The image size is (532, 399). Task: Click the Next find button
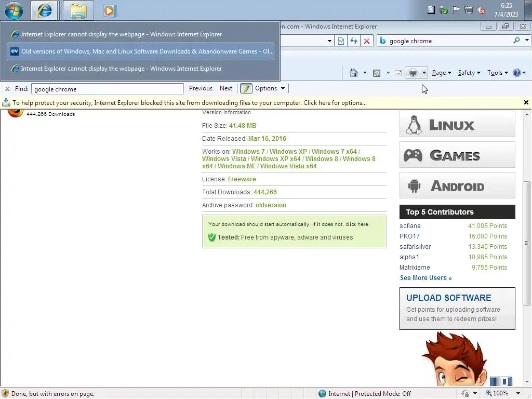pos(225,88)
